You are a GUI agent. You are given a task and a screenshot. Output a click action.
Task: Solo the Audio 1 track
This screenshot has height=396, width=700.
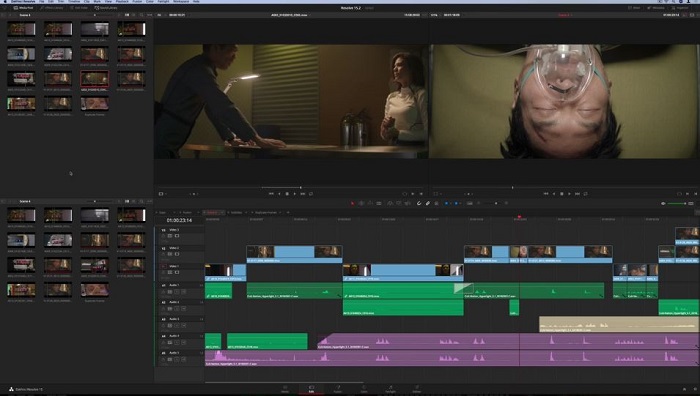point(177,292)
